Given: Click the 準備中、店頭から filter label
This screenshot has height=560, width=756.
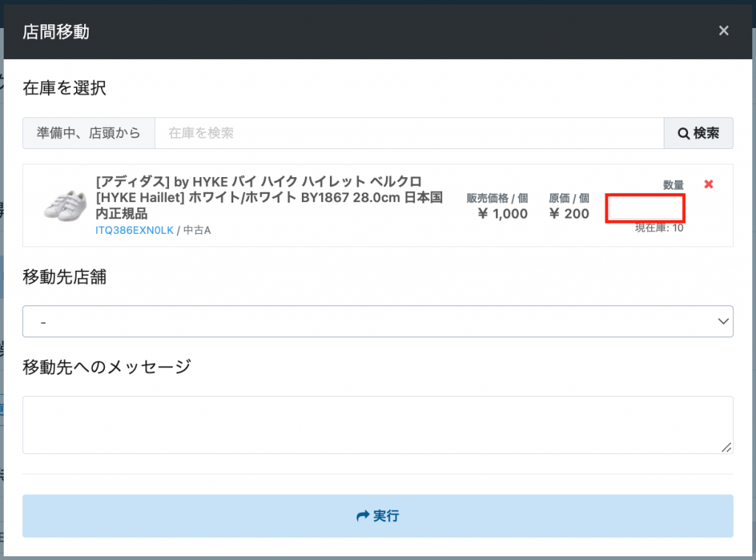Looking at the screenshot, I should [x=89, y=133].
